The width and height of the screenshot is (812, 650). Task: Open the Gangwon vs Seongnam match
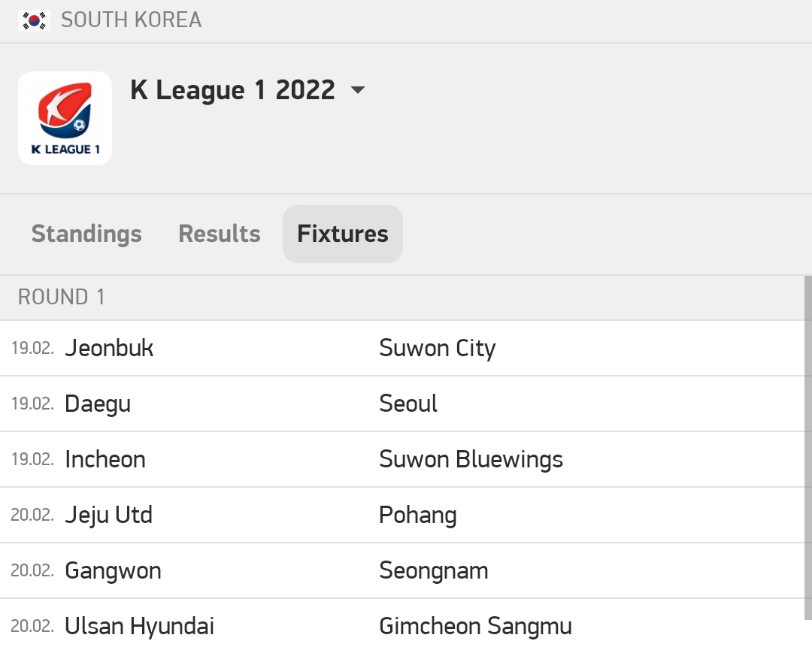(401, 571)
